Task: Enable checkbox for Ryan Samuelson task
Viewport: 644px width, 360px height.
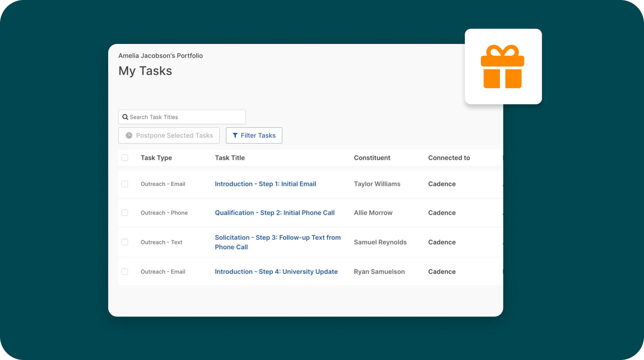Action: 125,272
